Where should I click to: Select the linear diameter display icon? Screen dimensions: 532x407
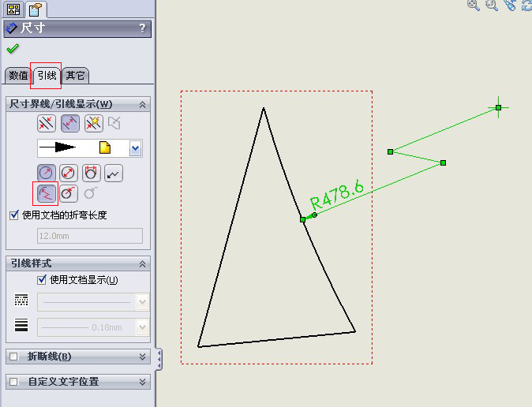pyautogui.click(x=91, y=174)
